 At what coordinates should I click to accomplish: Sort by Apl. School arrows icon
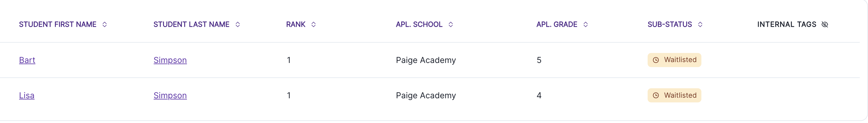point(450,24)
